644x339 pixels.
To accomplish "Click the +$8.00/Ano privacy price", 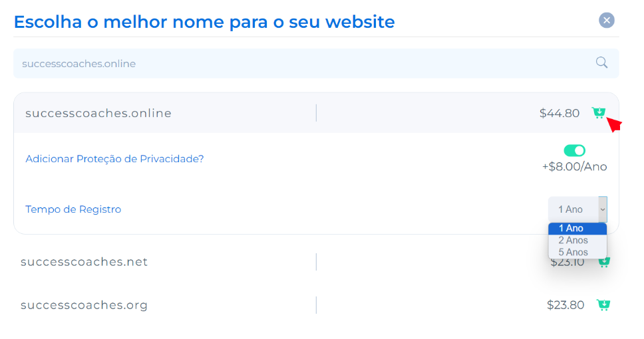I will (x=574, y=167).
